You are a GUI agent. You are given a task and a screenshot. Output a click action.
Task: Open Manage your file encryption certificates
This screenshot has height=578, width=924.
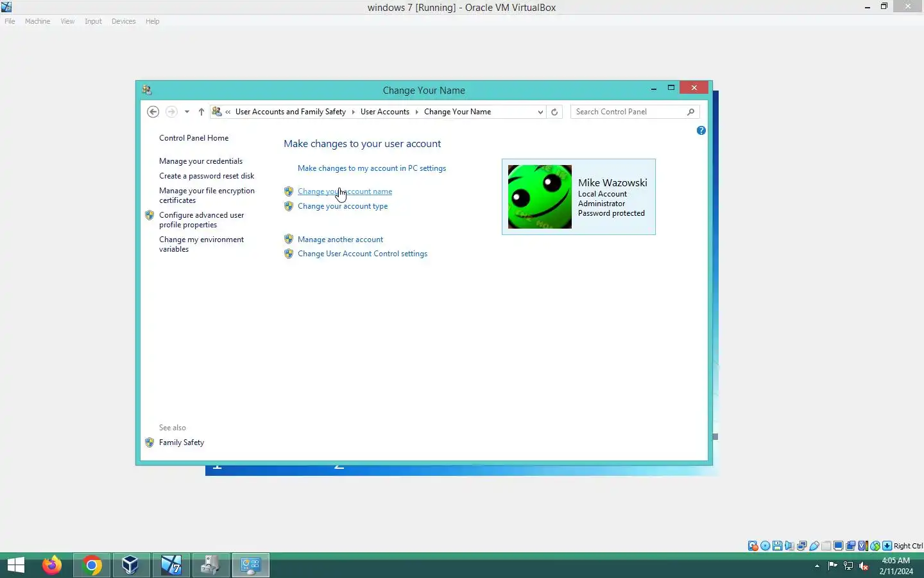207,195
